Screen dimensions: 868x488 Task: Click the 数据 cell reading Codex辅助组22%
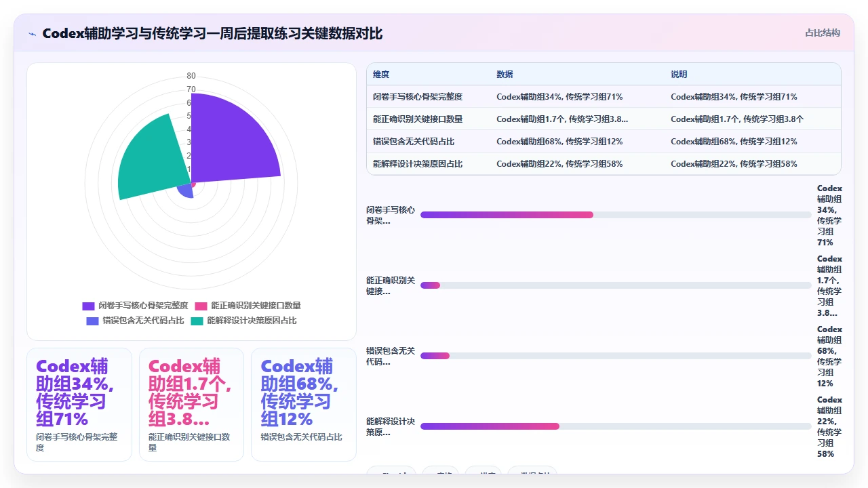pos(559,164)
